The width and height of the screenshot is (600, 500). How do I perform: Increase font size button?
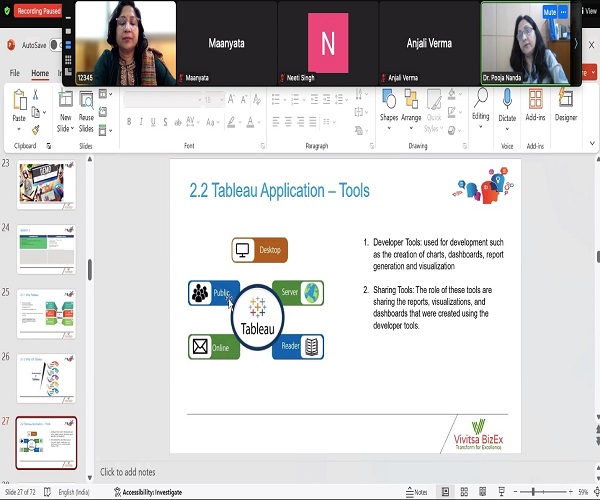pos(231,99)
